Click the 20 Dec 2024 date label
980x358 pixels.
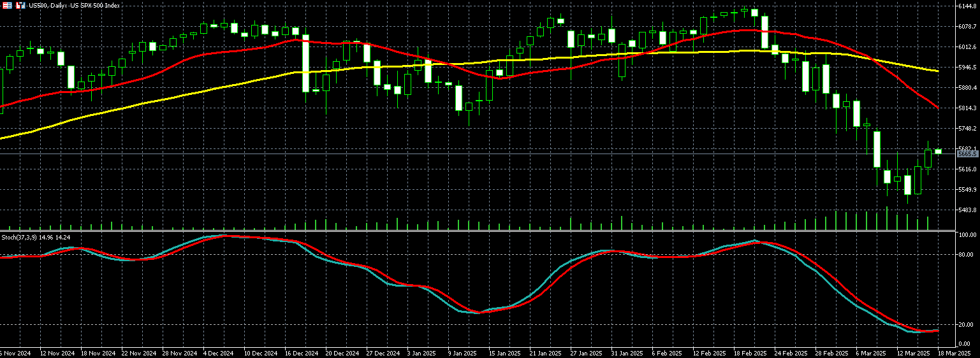(x=342, y=353)
